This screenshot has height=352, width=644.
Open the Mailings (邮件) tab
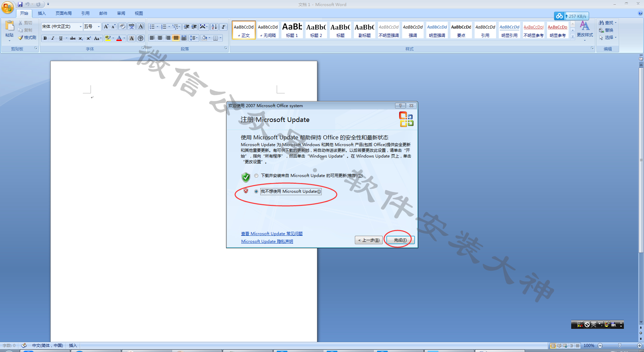coord(103,13)
